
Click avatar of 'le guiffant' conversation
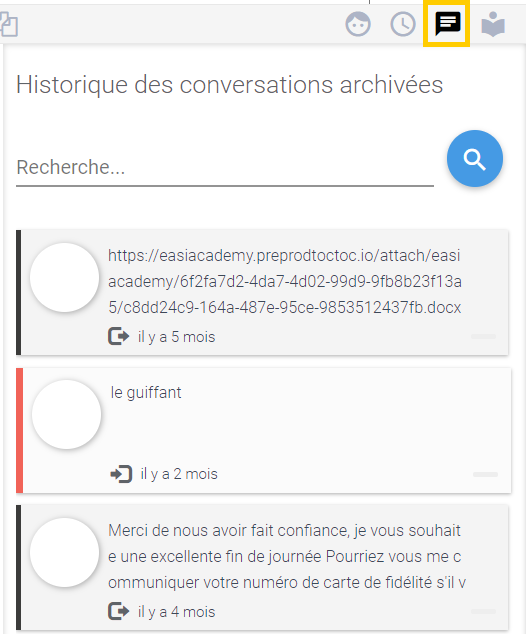tap(67, 414)
